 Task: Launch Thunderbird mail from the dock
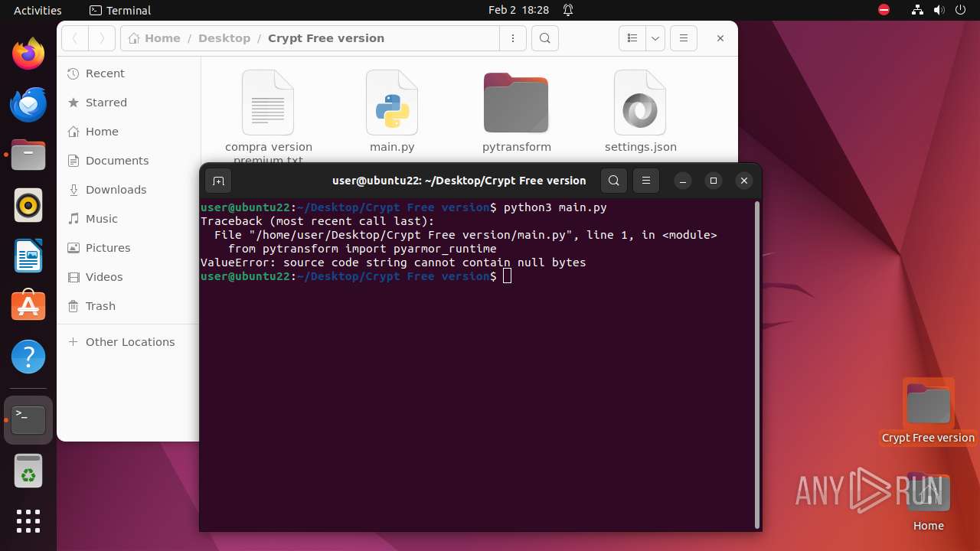(28, 104)
